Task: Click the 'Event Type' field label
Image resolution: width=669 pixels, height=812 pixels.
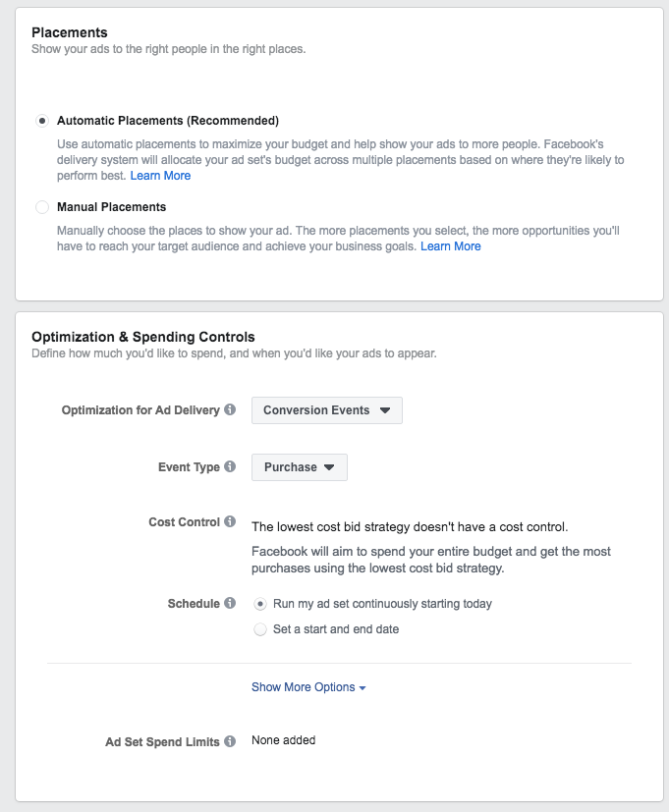Action: pos(189,467)
